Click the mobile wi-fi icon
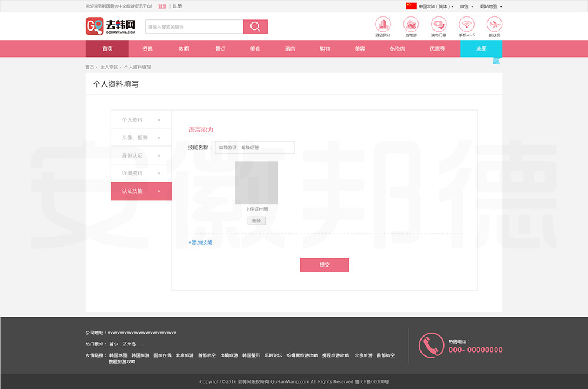The width and height of the screenshot is (588, 389). [x=467, y=24]
